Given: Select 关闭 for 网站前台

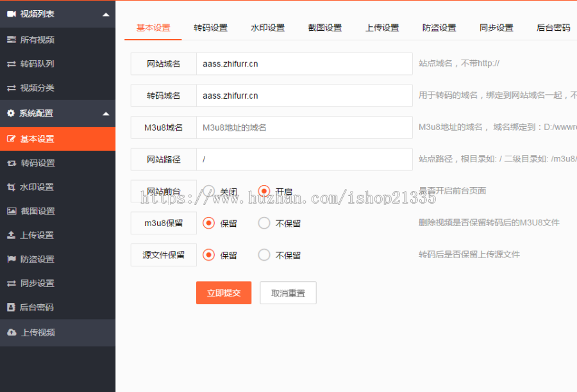Looking at the screenshot, I should point(209,191).
